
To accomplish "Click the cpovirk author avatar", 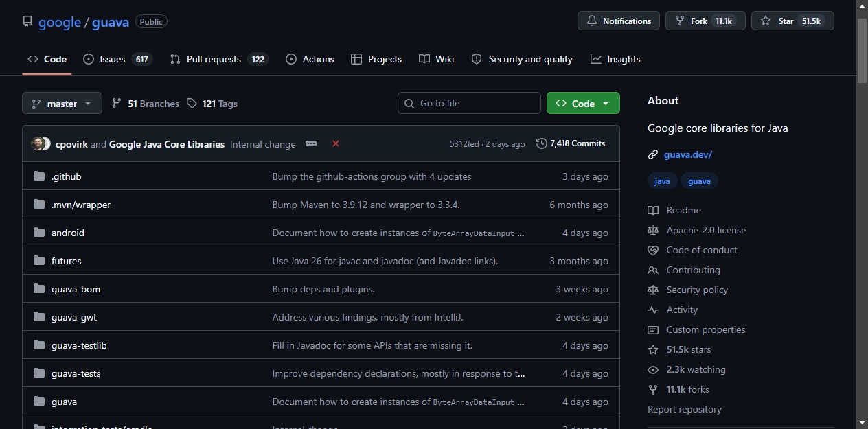I will click(38, 143).
